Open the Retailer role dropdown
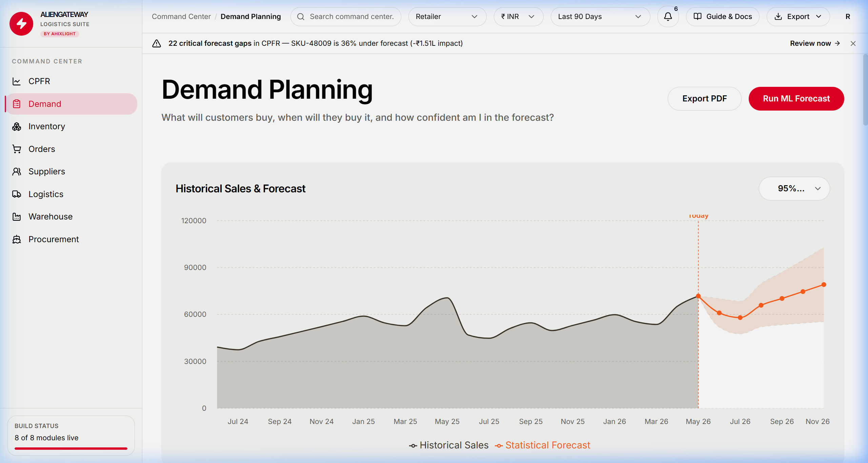This screenshot has width=868, height=463. (x=447, y=17)
